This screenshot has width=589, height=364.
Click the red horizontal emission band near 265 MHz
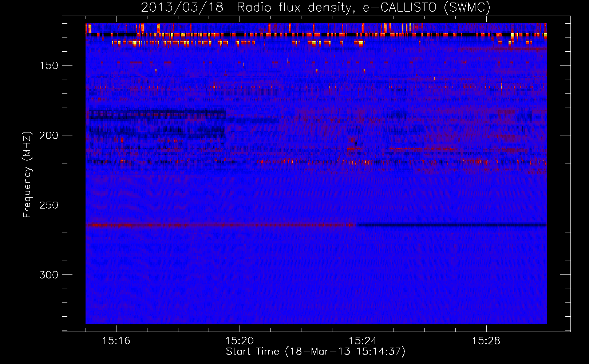click(x=221, y=225)
